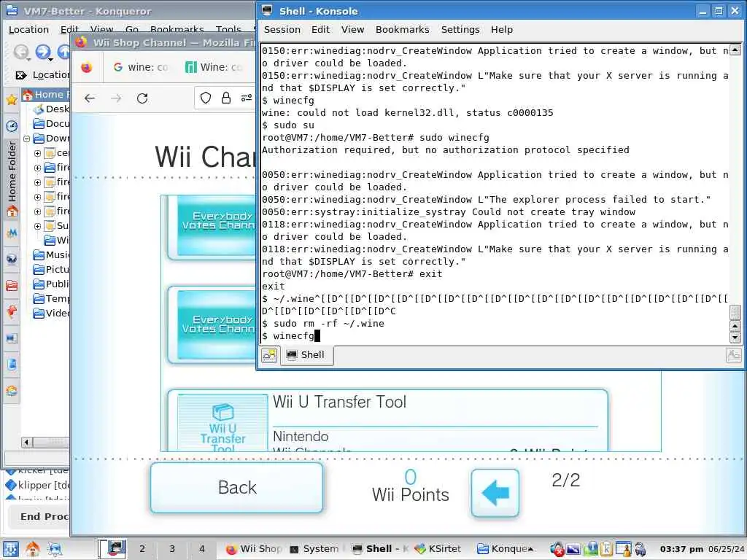This screenshot has width=747, height=560.
Task: Clear the Konqueror Location bar
Action: [x=20, y=75]
